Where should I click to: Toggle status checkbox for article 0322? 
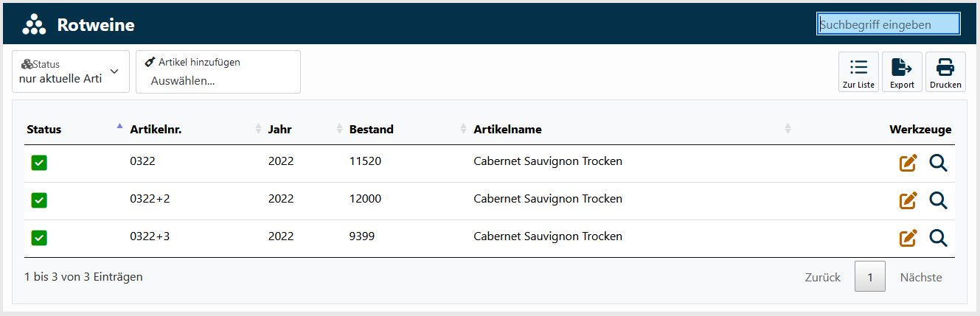39,163
